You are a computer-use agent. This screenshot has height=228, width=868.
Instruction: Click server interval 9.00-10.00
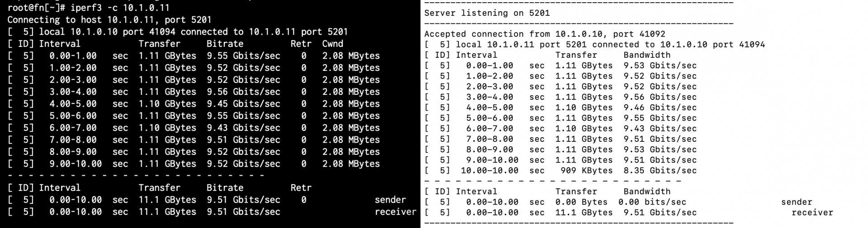492,160
